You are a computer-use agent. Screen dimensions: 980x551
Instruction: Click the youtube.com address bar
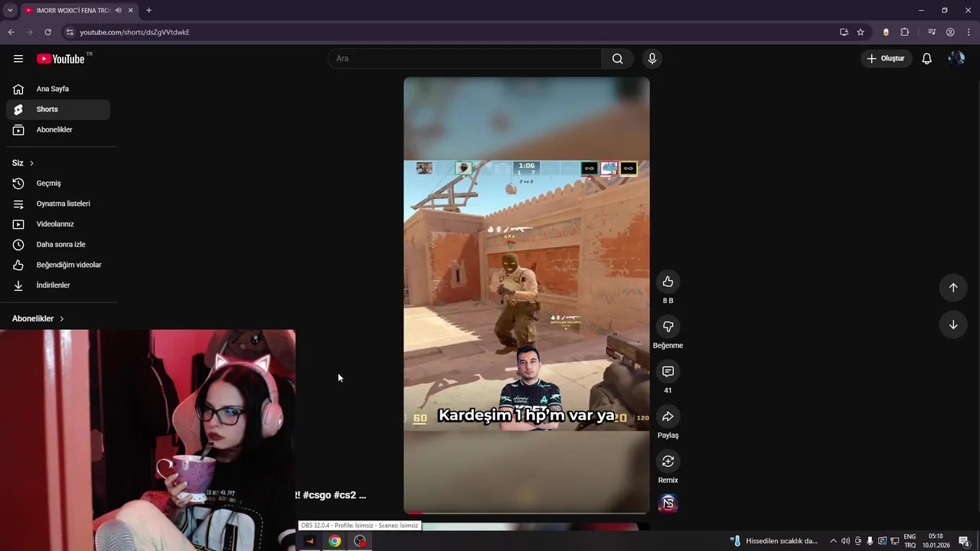452,32
